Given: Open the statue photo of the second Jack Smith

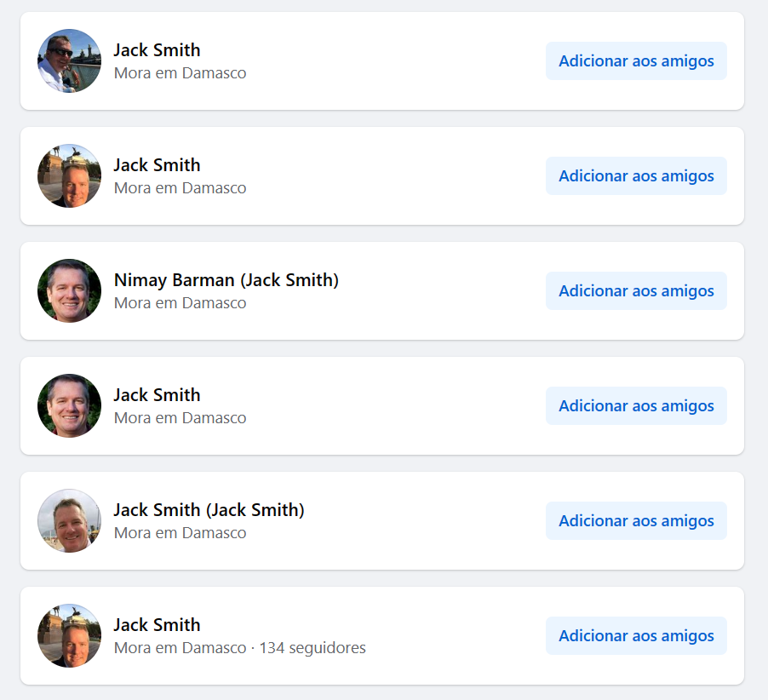Looking at the screenshot, I should [69, 176].
